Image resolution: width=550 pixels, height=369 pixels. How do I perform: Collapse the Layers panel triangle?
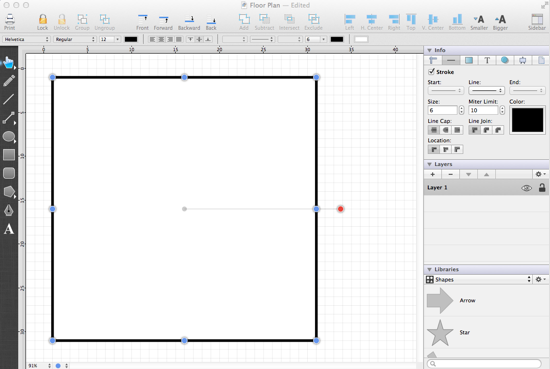(429, 164)
